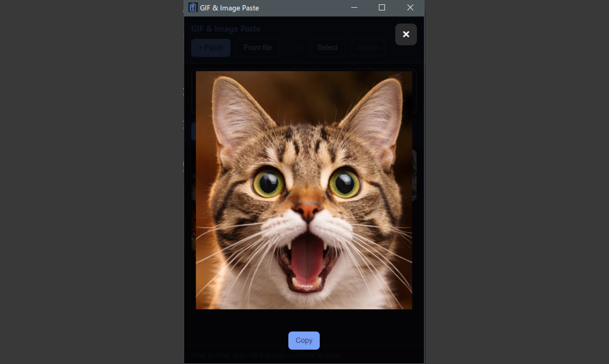
Task: Close the image preview overlay
Action: 406,34
